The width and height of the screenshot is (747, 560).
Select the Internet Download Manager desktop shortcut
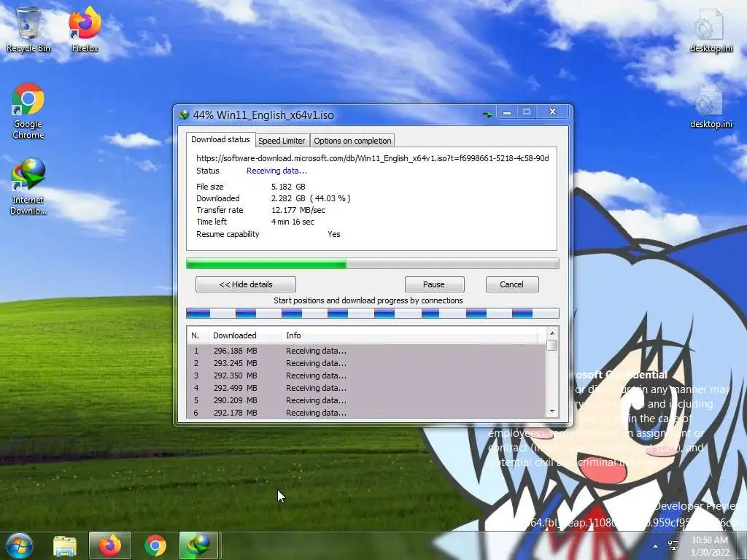(28, 187)
